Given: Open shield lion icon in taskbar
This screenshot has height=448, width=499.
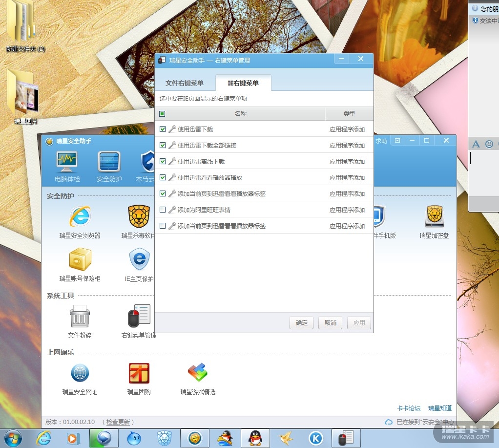Looking at the screenshot, I should (x=165, y=438).
